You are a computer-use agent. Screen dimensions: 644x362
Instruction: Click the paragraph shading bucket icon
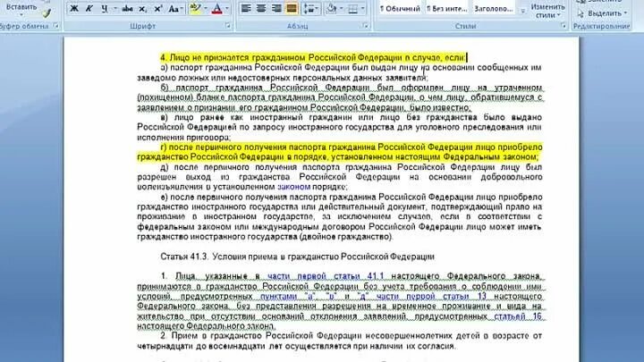(332, 8)
